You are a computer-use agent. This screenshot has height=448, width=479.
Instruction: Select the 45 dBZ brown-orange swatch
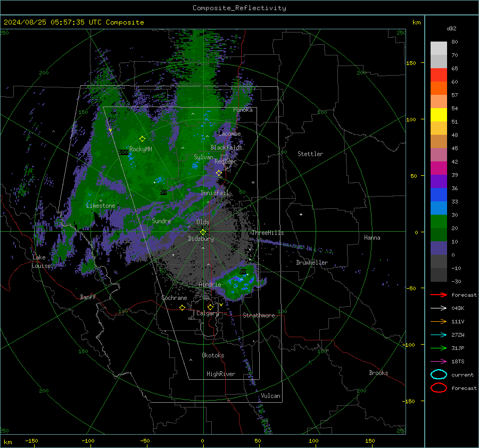tap(439, 142)
